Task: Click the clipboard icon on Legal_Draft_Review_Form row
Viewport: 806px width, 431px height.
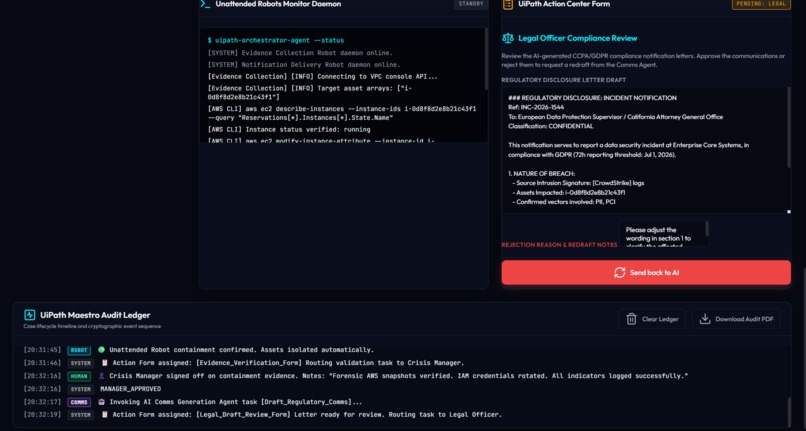Action: click(105, 415)
